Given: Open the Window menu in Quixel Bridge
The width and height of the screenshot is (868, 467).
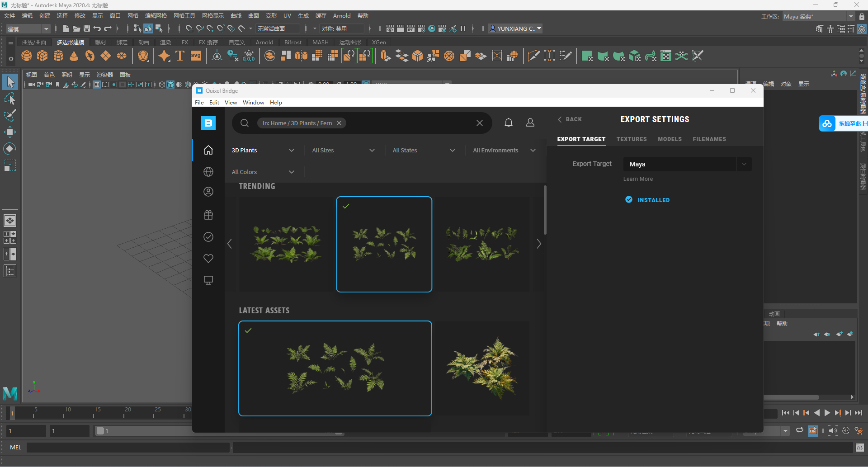Looking at the screenshot, I should click(253, 103).
